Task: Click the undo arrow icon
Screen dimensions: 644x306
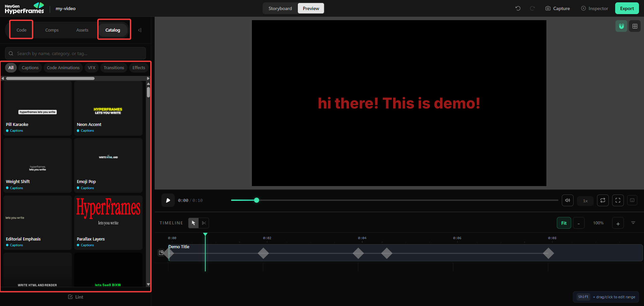Action: pos(518,8)
